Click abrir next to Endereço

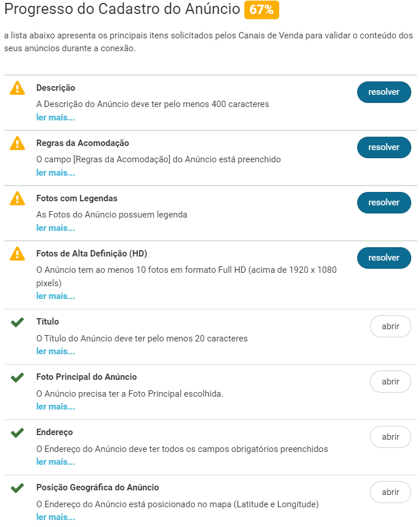click(390, 437)
